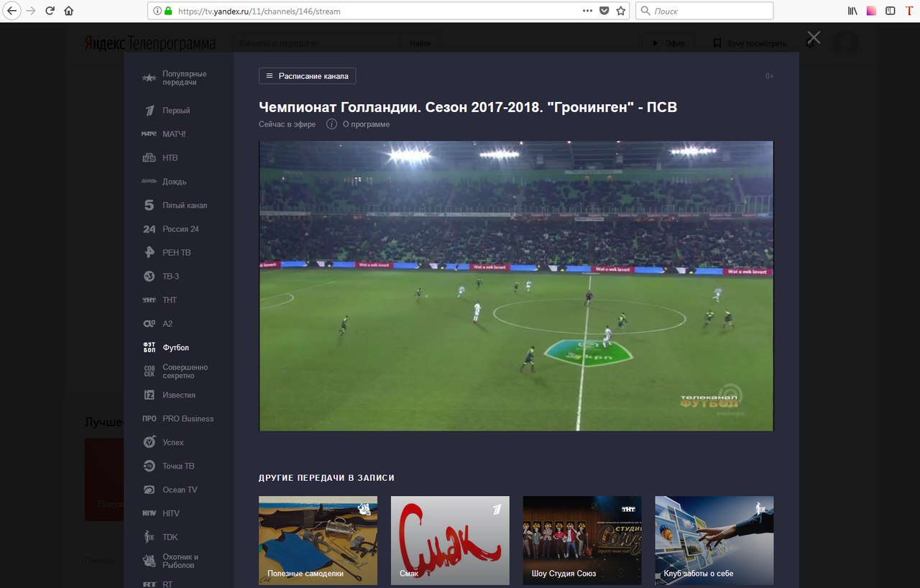Show the О программе info
920x588 pixels.
[359, 124]
